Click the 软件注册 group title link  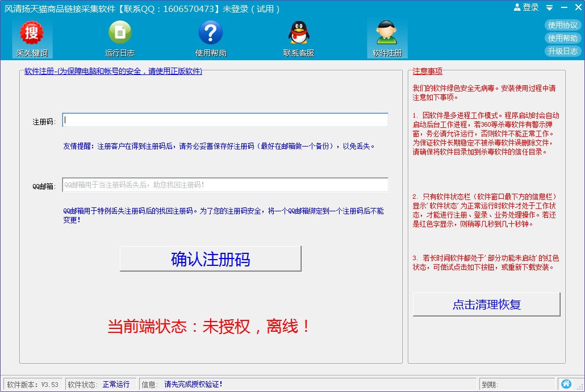113,72
